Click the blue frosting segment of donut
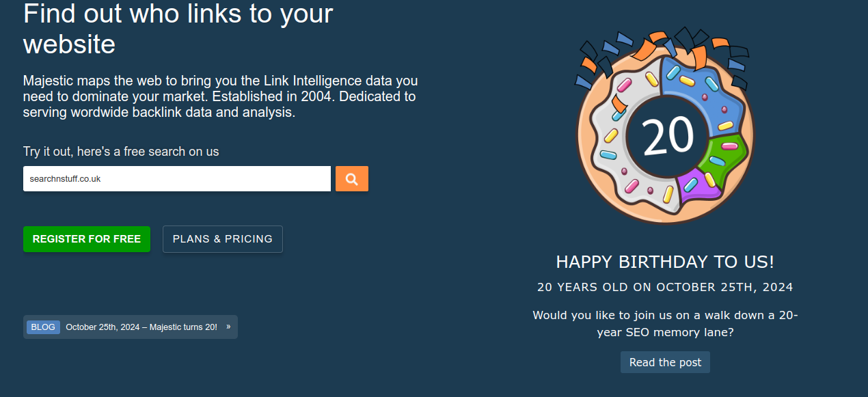Viewport: 868px width, 397px height. [704, 89]
